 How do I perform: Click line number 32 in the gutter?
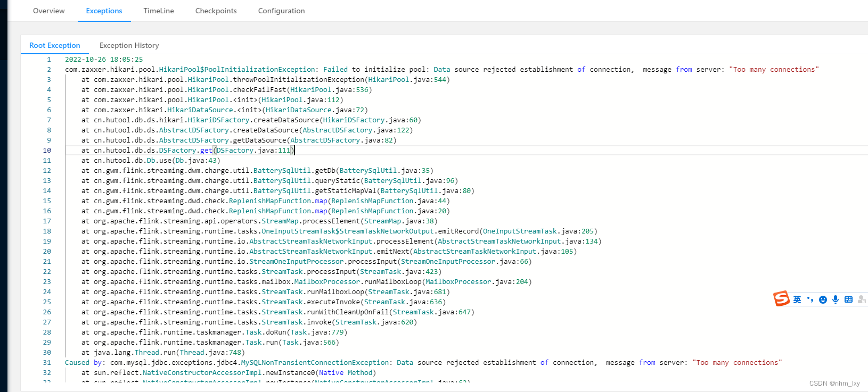(47, 373)
